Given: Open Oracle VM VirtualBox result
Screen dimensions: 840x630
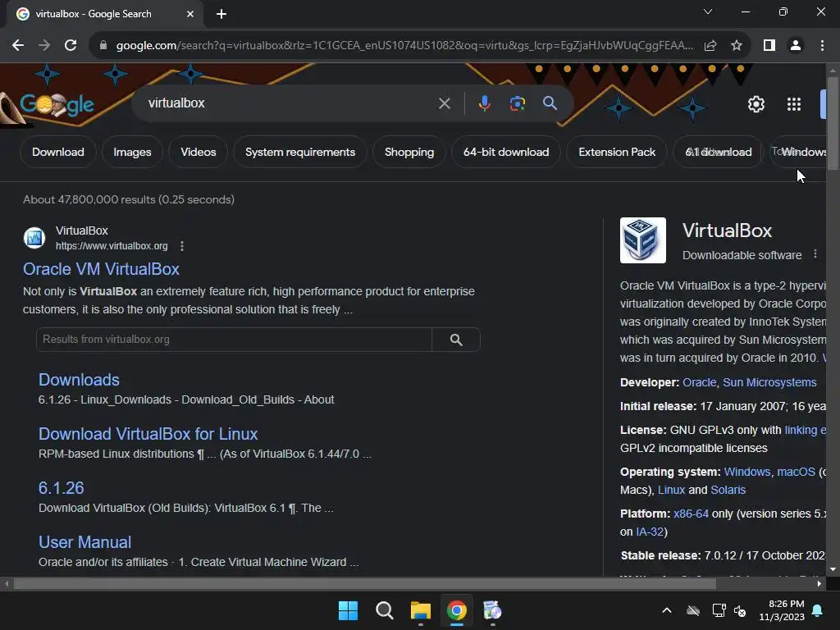Looking at the screenshot, I should (x=101, y=269).
